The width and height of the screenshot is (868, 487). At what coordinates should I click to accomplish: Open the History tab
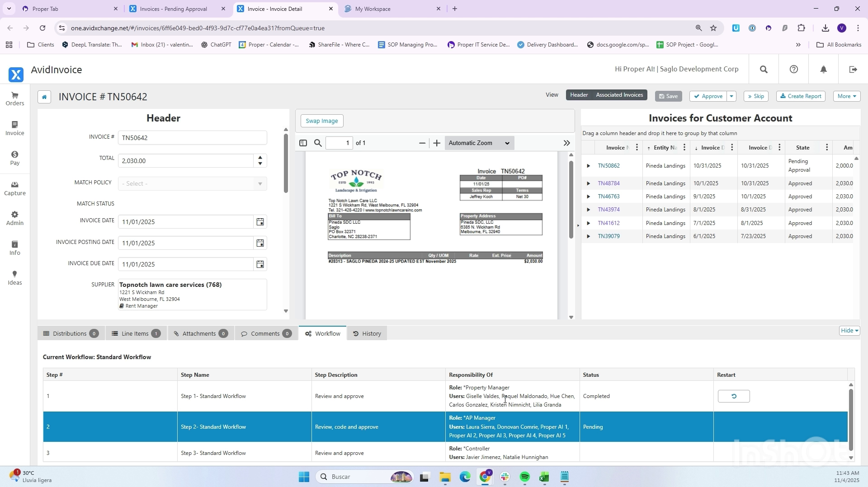pos(367,334)
